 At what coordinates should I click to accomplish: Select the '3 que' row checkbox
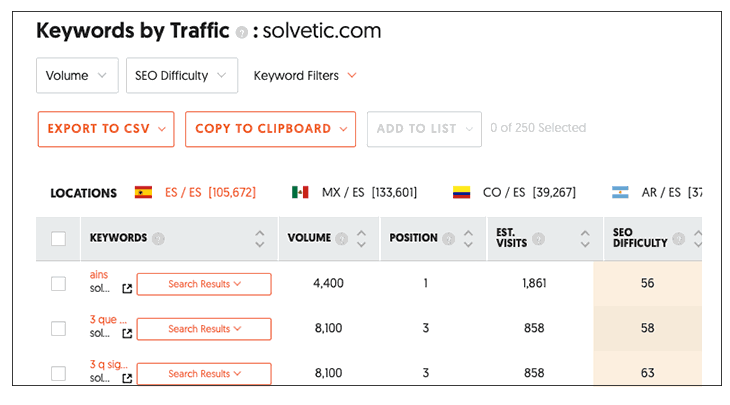coord(58,329)
